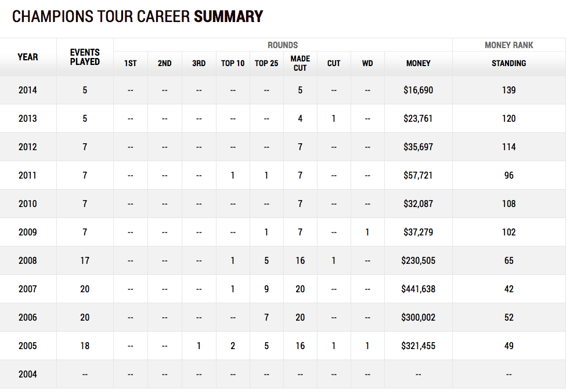The width and height of the screenshot is (570, 392).
Task: Click the 2005 year cell
Action: point(28,346)
